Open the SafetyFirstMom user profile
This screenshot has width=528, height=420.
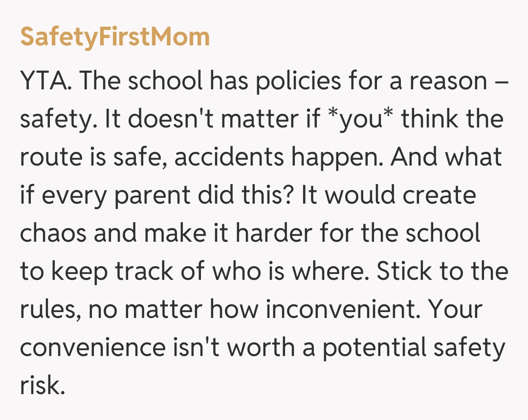click(115, 37)
